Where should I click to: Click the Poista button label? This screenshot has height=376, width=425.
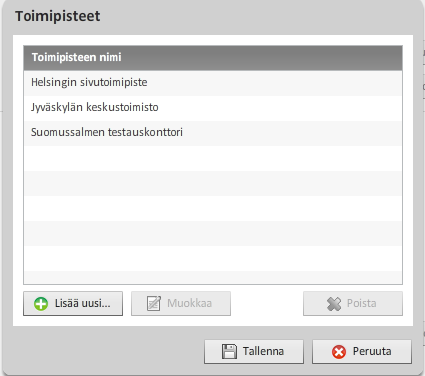(362, 303)
